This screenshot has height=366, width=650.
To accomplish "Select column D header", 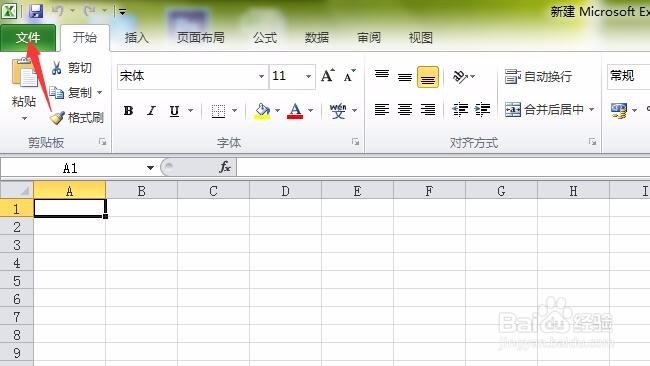I will (285, 191).
